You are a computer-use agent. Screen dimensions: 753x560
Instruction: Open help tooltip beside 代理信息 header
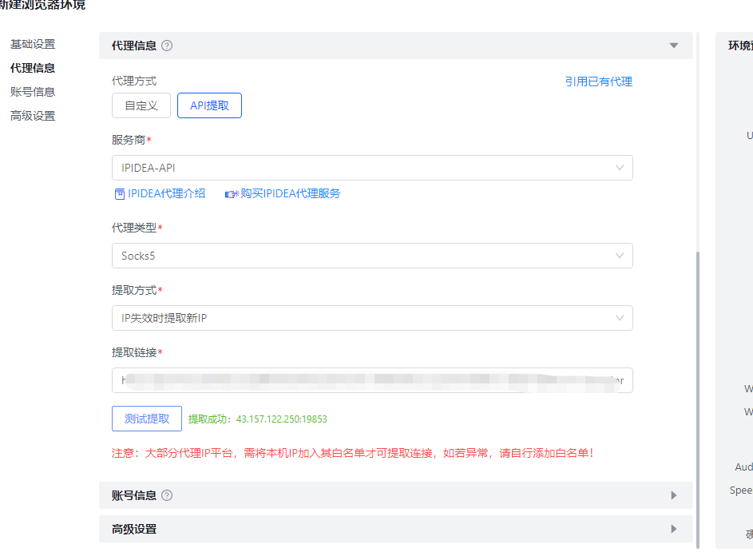[x=167, y=46]
